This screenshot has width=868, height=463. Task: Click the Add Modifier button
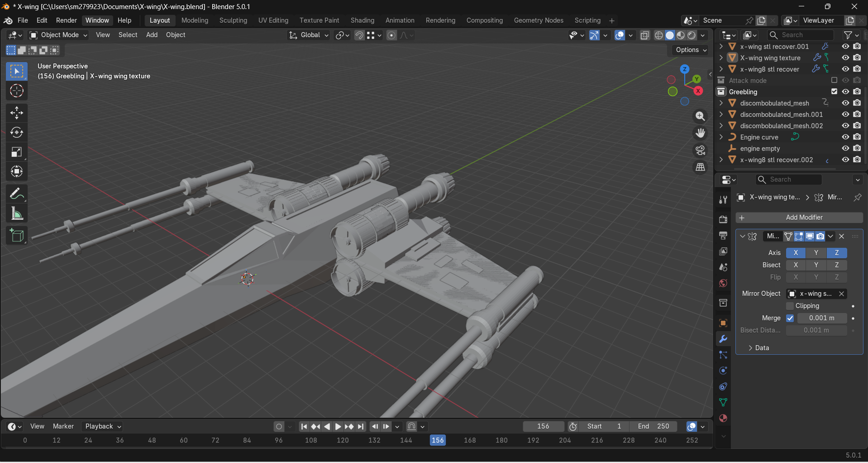click(799, 217)
